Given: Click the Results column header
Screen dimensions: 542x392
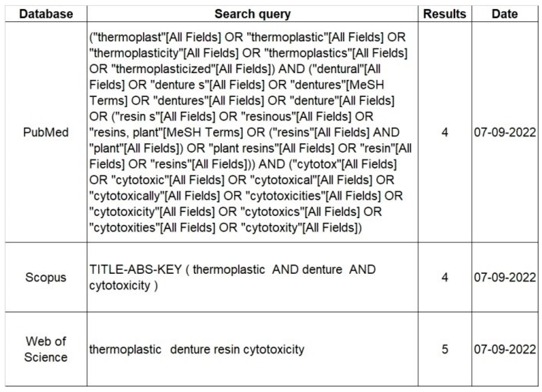Looking at the screenshot, I should pyautogui.click(x=445, y=14).
